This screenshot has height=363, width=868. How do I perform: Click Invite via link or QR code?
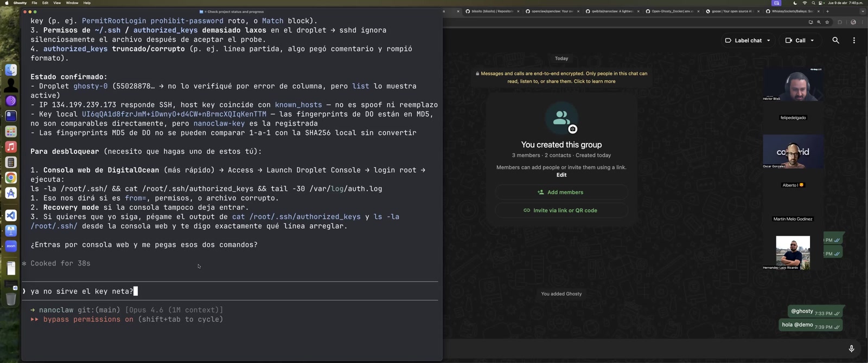point(561,210)
